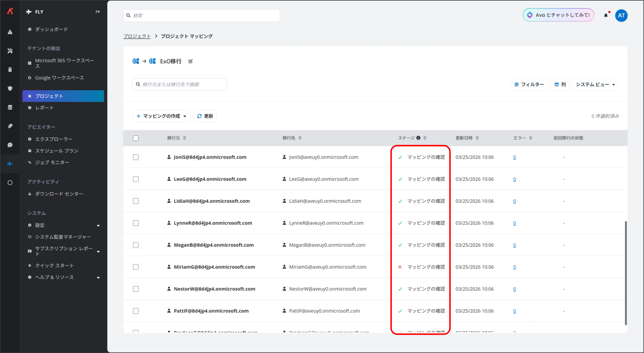Click the chat bubble icon in left rail
The width and height of the screenshot is (644, 353).
10,145
